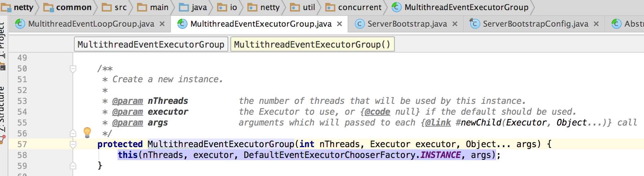Open the netty breadcrumb item
Viewport: 644px width, 176px height.
coord(17,7)
